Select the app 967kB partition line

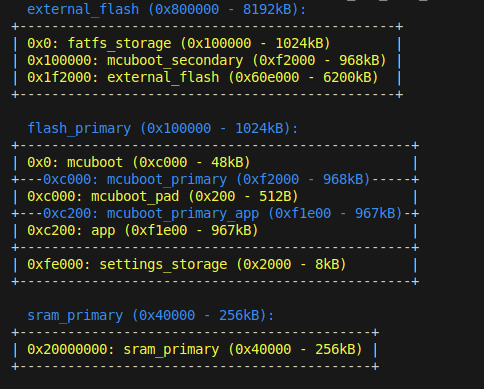click(x=143, y=230)
